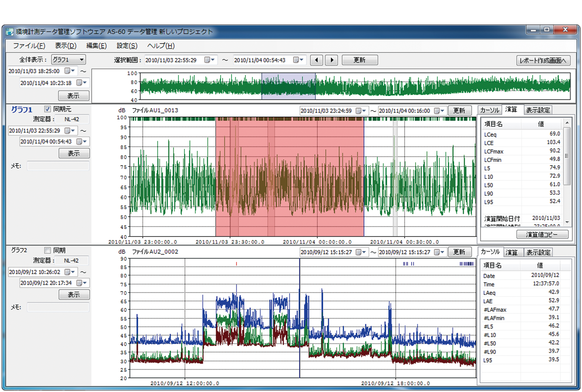Image resolution: width=582 pixels, height=392 pixels.
Task: Switch to カーソル tab in graph 1 panel
Action: click(x=490, y=110)
